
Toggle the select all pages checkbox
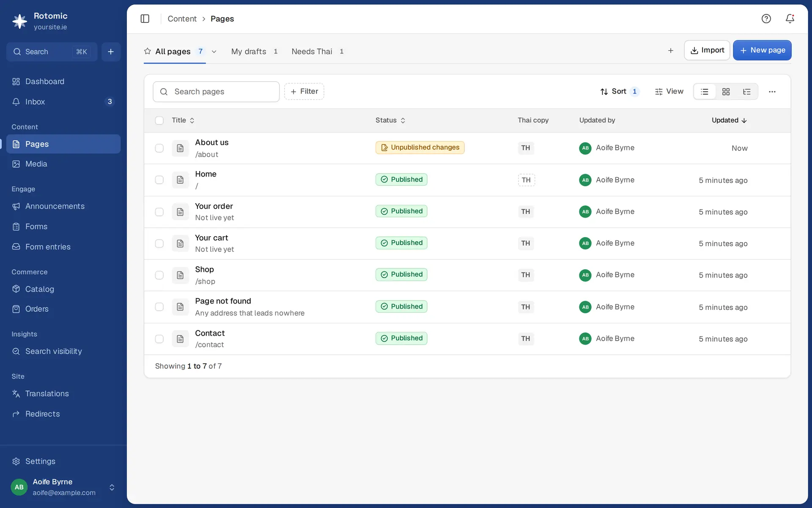(159, 121)
